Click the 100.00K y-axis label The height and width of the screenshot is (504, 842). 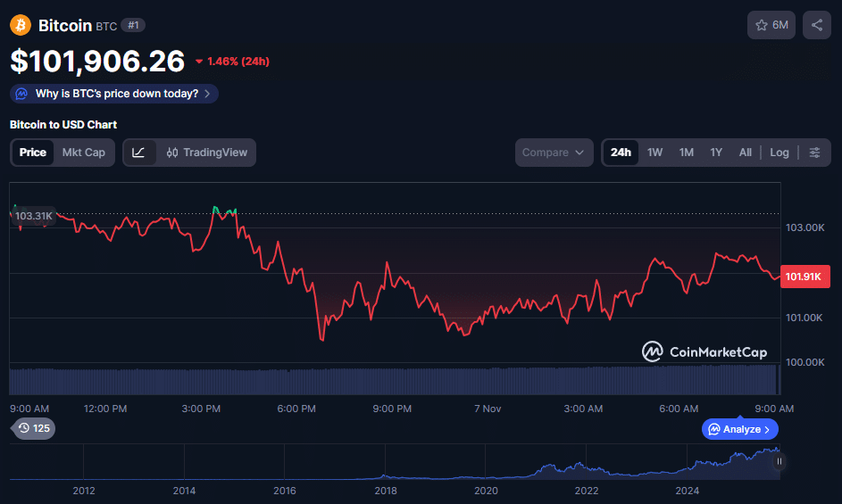point(805,362)
